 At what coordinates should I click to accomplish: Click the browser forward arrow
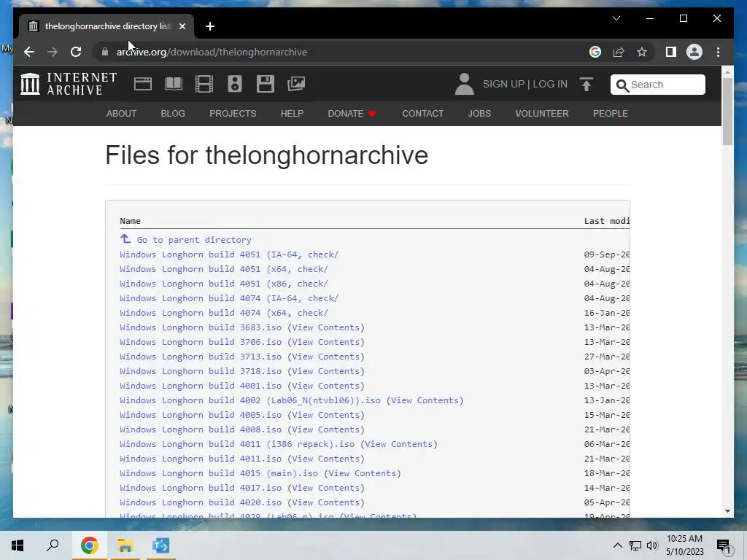click(x=53, y=52)
